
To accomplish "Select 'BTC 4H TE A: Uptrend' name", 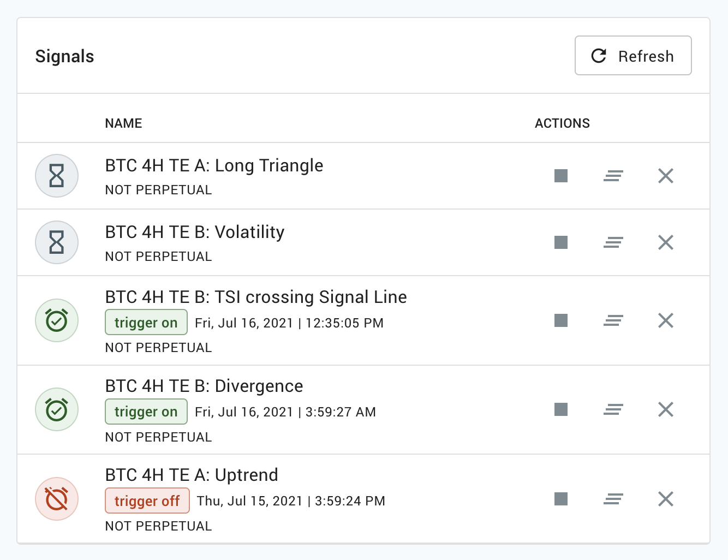I will [192, 475].
